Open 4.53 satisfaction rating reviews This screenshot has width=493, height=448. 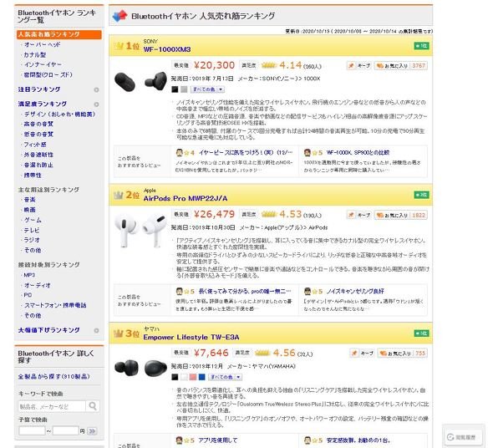291,214
